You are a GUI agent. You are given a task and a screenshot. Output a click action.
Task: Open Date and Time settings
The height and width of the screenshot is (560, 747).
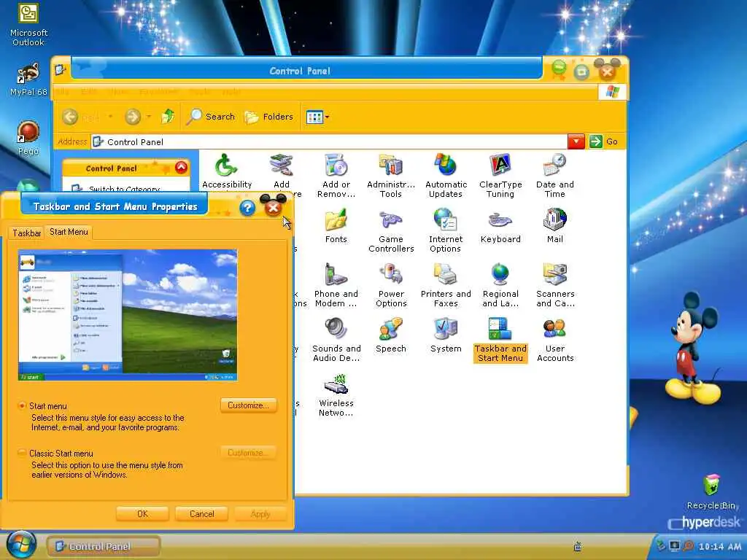pyautogui.click(x=555, y=175)
